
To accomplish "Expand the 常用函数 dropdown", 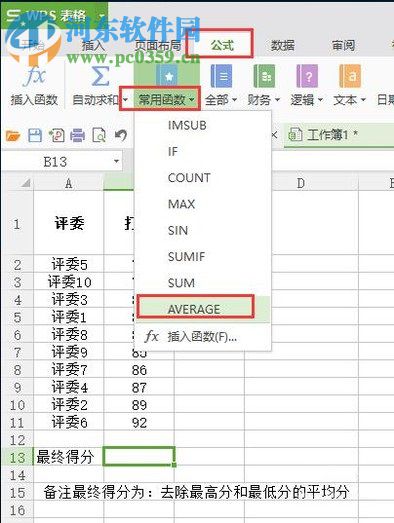I will tap(192, 99).
